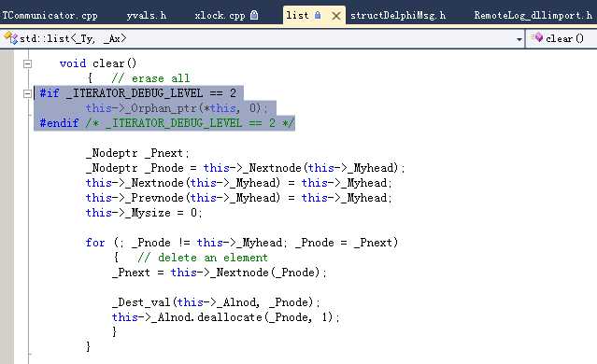Click the void keyword before clear()

coord(73,63)
